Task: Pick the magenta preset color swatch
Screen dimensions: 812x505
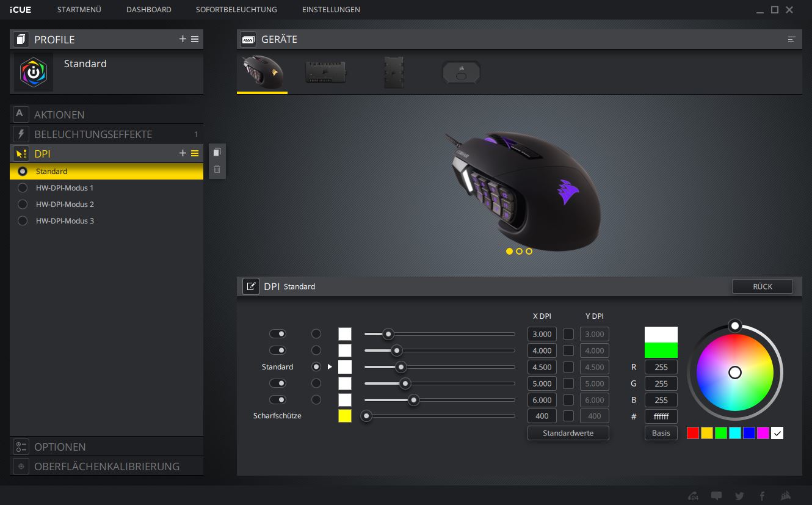Action: (x=763, y=433)
